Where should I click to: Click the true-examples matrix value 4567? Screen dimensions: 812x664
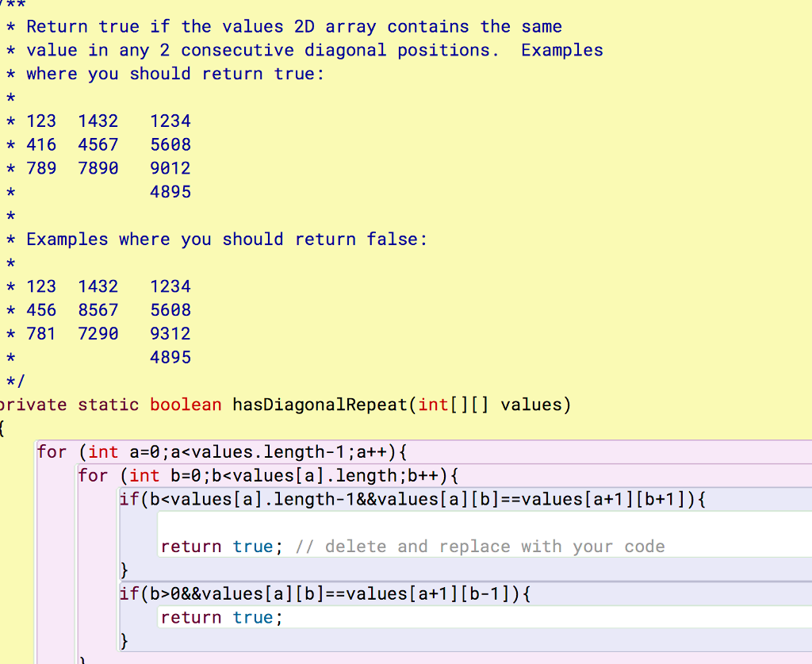(x=98, y=144)
